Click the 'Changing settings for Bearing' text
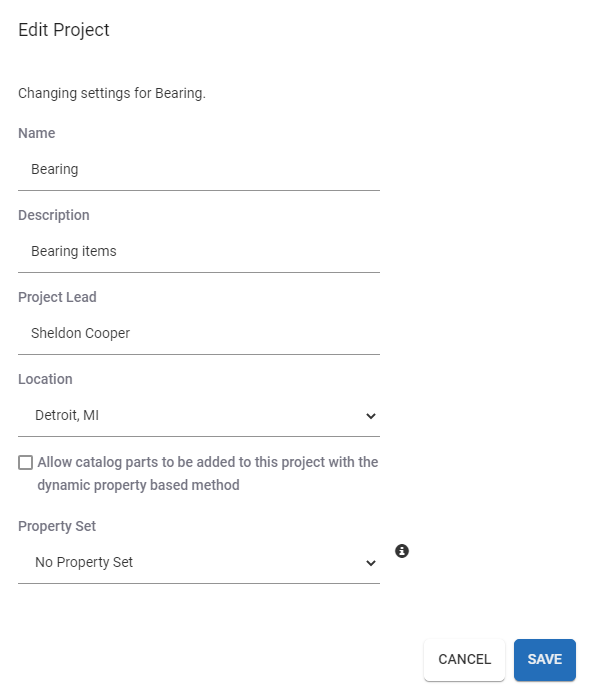Image resolution: width=593 pixels, height=699 pixels. [112, 93]
